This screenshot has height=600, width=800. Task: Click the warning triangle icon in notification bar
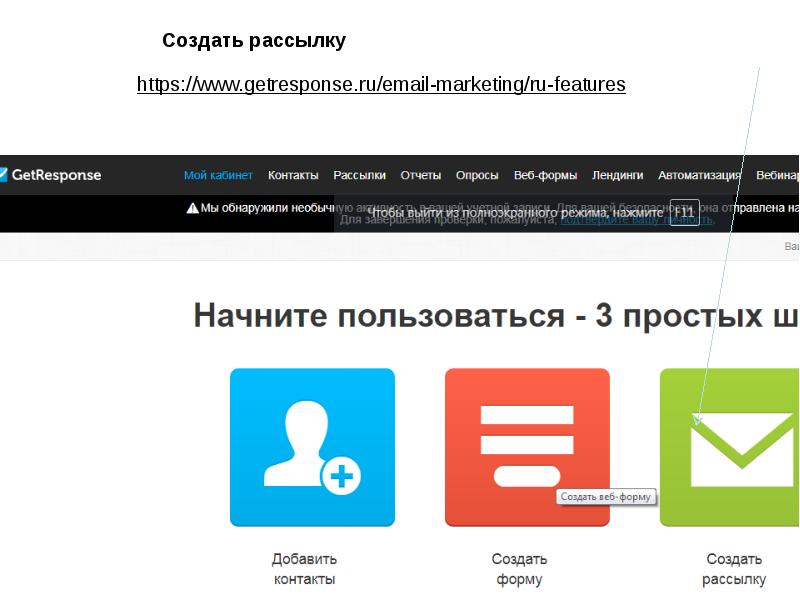(x=192, y=209)
